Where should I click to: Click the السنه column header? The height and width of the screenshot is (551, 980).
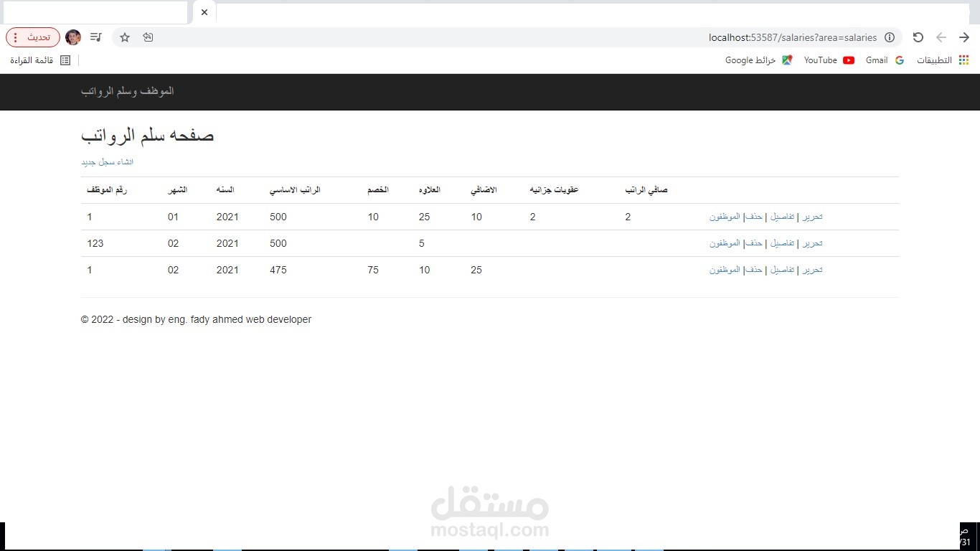(x=225, y=190)
